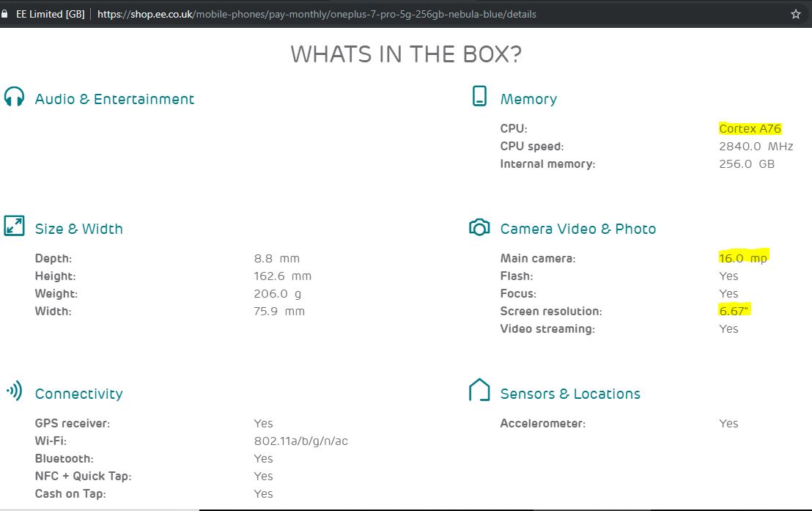Image resolution: width=812 pixels, height=511 pixels.
Task: Click the headphones icon beside Audio & Entertainment
Action: point(14,97)
